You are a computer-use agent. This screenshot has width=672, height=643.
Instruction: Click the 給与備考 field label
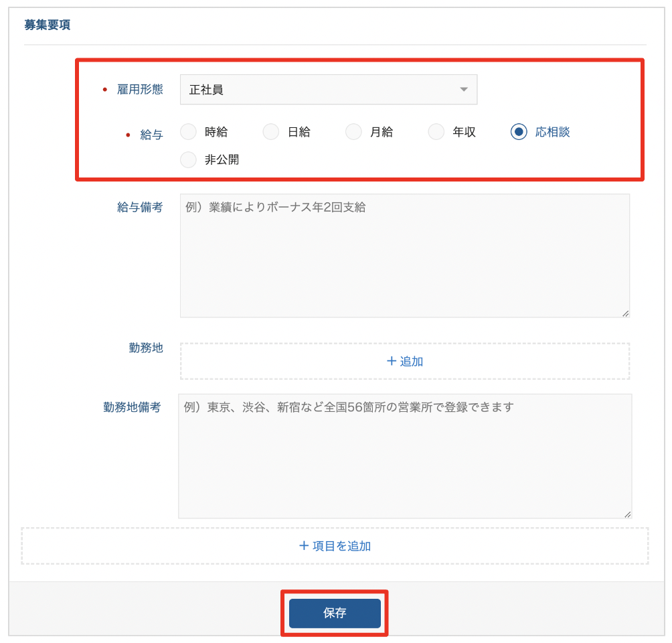(140, 207)
